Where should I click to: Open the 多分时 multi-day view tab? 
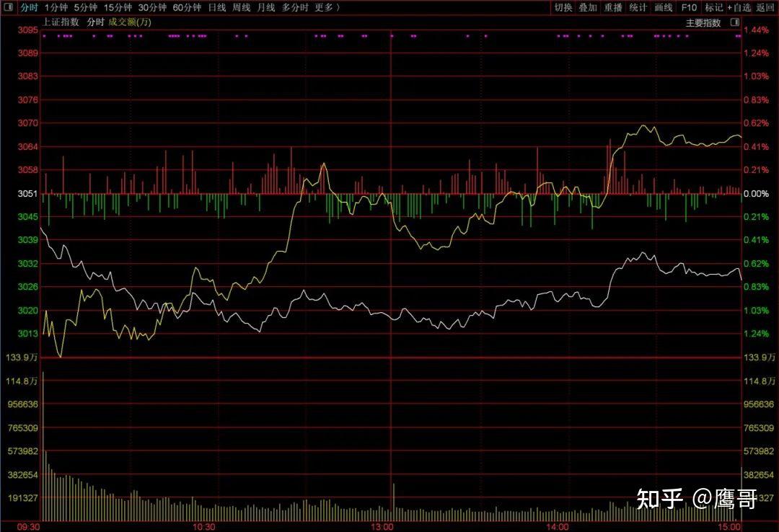pos(294,7)
